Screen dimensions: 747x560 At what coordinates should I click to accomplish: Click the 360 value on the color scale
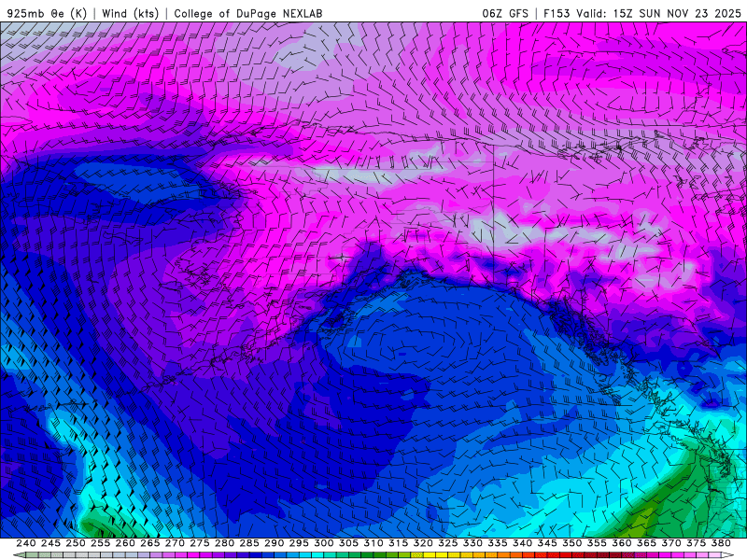point(621,543)
